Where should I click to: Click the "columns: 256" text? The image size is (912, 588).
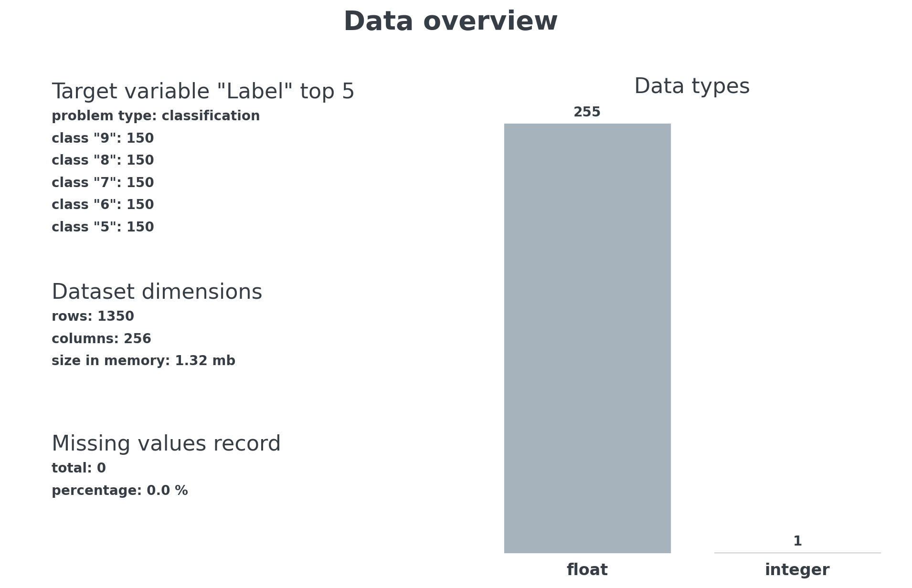pyautogui.click(x=101, y=339)
